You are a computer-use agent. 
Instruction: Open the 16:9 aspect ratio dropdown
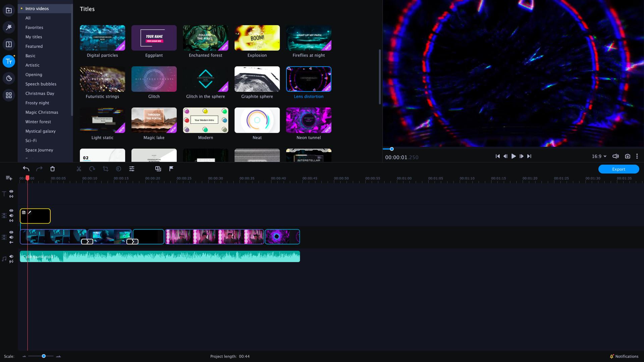pyautogui.click(x=598, y=156)
